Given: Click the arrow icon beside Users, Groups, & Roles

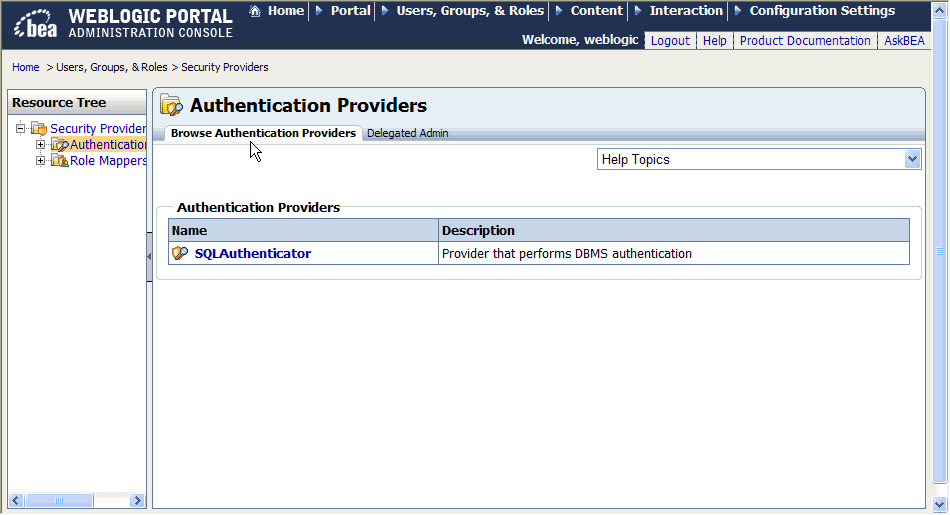Looking at the screenshot, I should coord(385,11).
